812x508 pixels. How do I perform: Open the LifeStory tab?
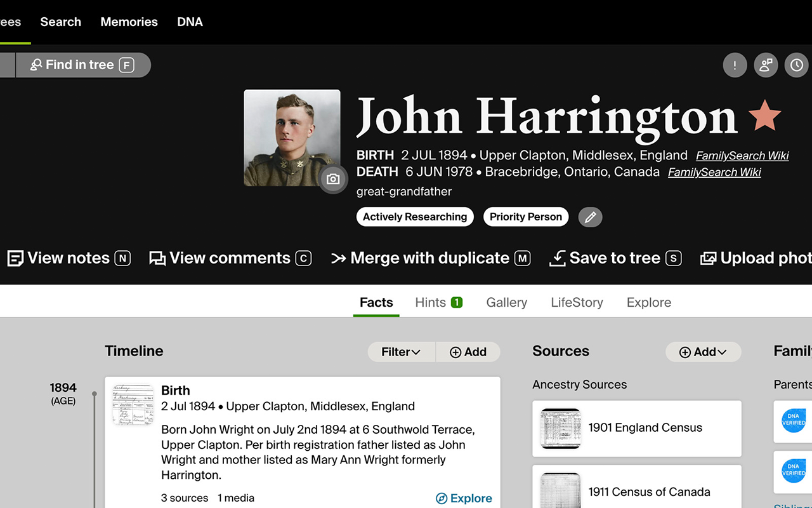(x=577, y=302)
